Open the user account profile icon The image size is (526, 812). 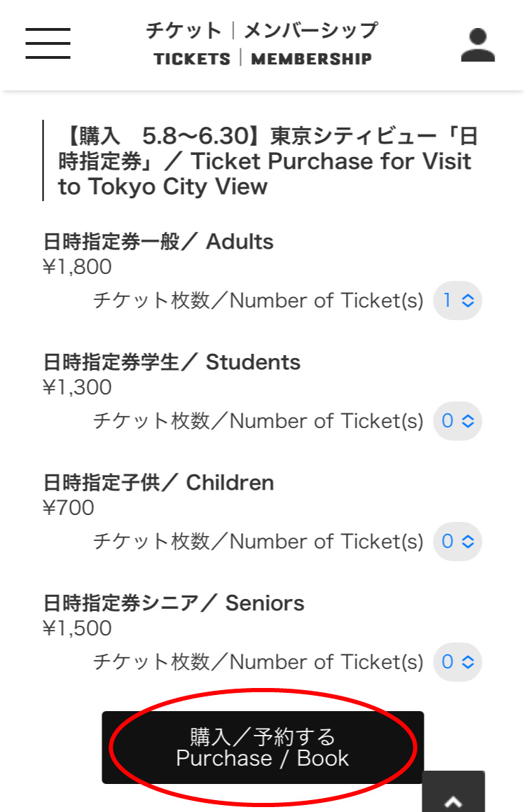click(478, 46)
